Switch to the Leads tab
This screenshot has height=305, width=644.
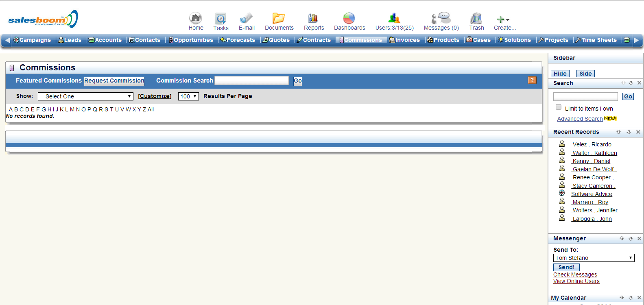70,40
